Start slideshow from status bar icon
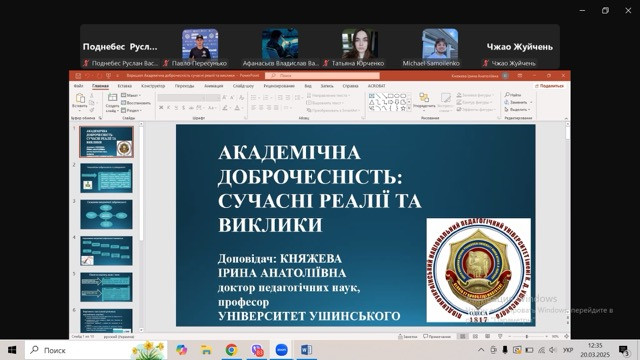The image size is (640, 360). click(500, 337)
